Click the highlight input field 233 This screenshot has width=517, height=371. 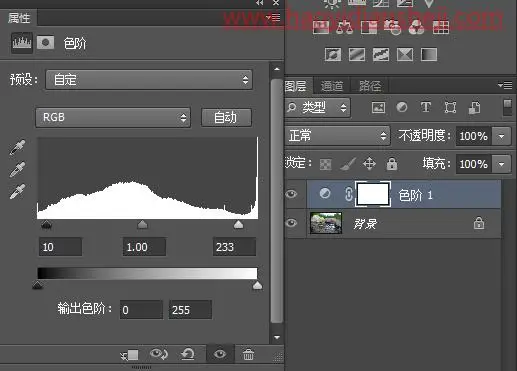point(234,247)
